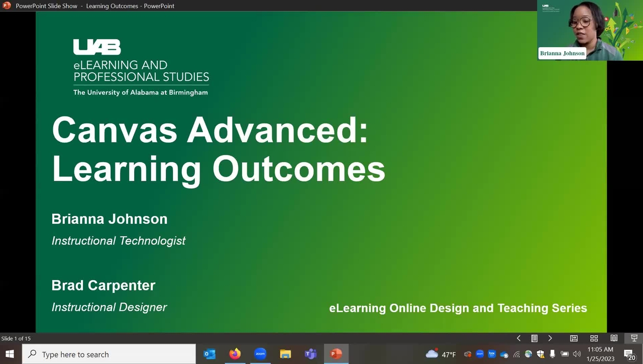Select Slide Show view button
Screen dimensions: 643x364
click(634, 338)
